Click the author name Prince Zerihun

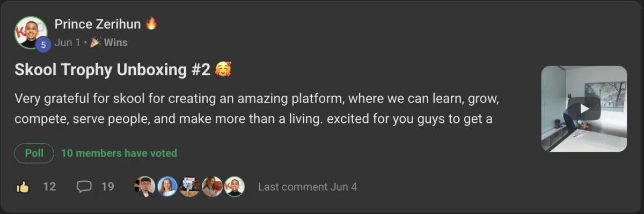tap(98, 24)
